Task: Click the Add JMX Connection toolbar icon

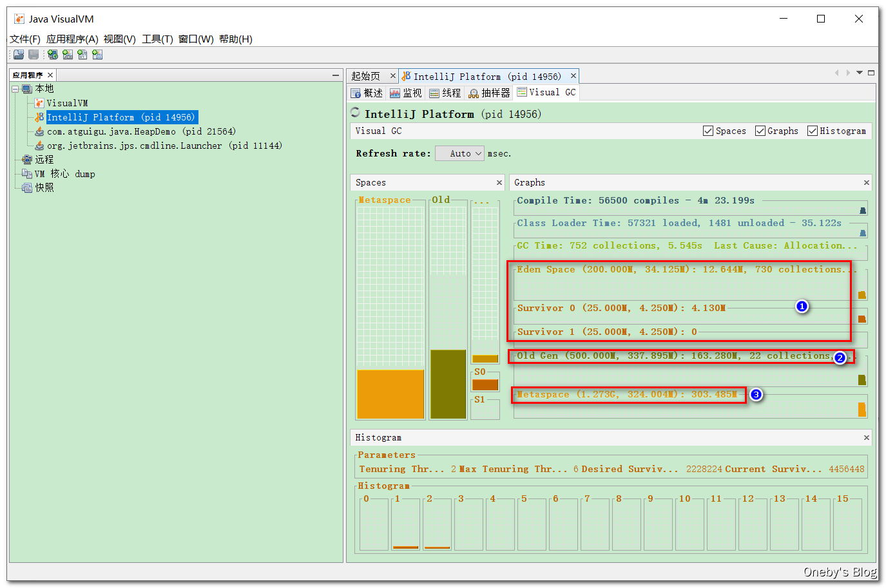Action: click(68, 55)
